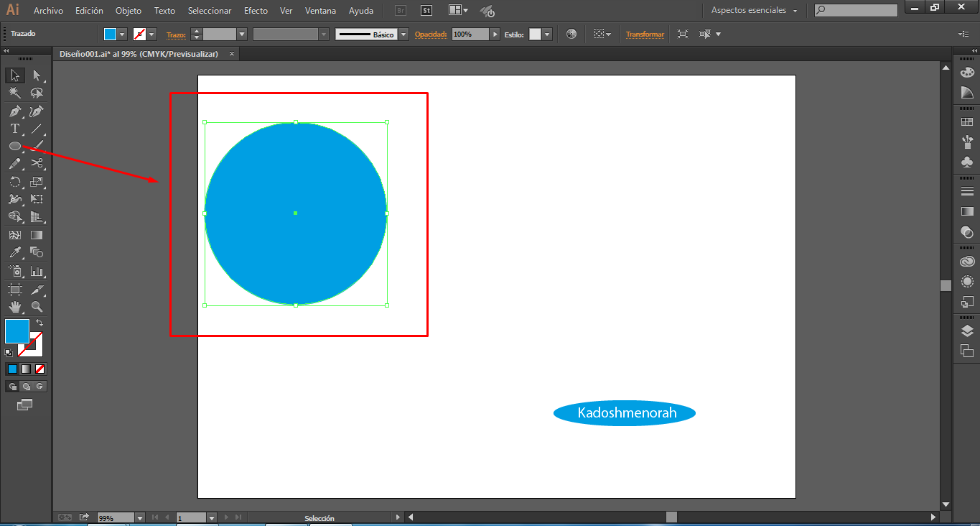Select the Selection (black arrow) tool

click(x=15, y=75)
